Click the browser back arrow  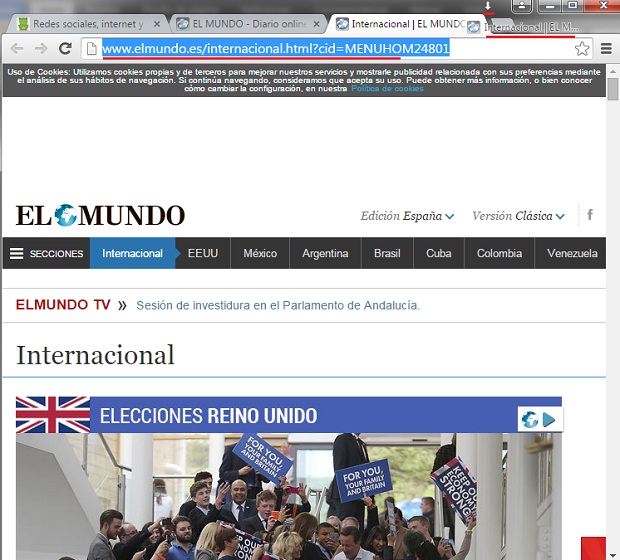[17, 48]
